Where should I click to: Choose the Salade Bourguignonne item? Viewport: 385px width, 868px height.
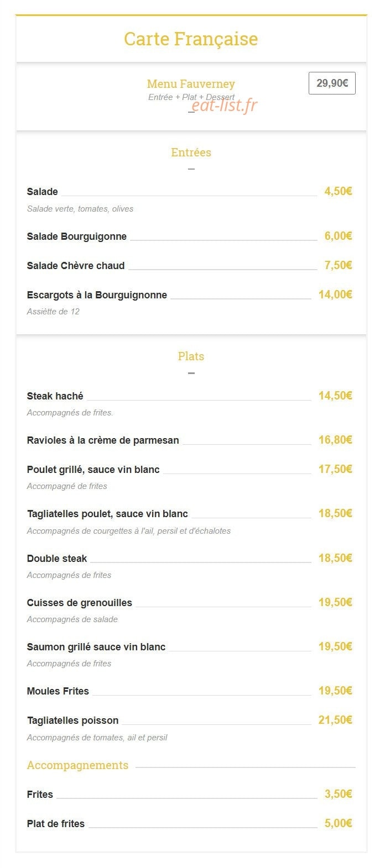pyautogui.click(x=77, y=236)
